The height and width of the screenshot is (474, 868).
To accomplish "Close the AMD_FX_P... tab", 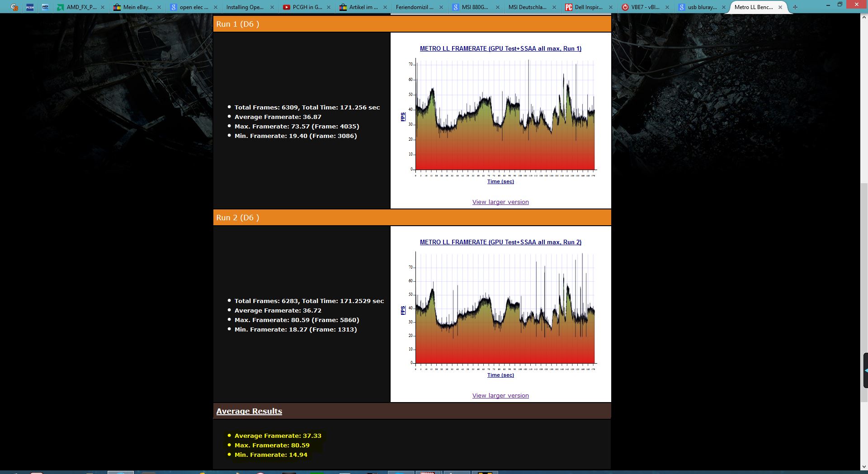I will [x=103, y=7].
